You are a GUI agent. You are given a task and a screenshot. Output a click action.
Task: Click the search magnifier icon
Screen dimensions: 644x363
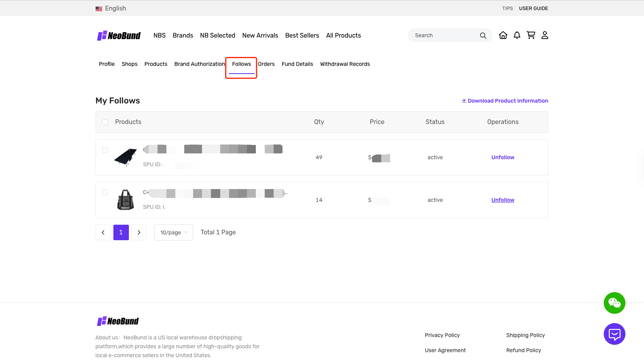[x=483, y=36]
